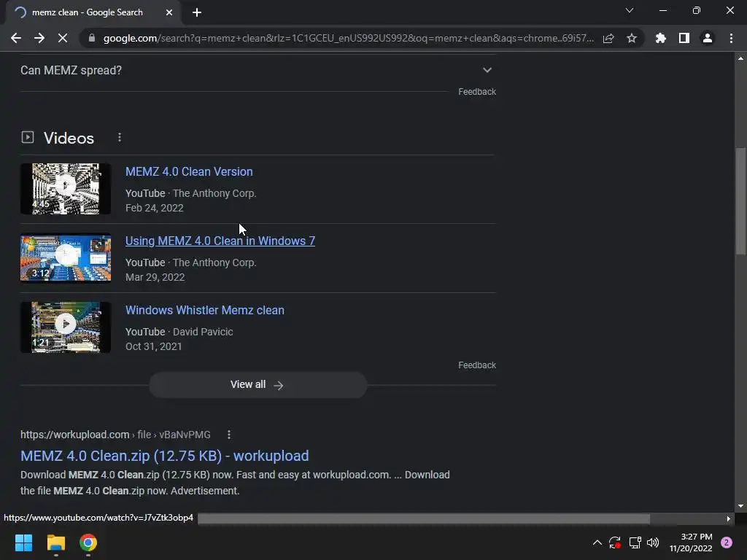Select the 'Feb 24, 2022' video date
The height and width of the screenshot is (560, 747).
[155, 208]
